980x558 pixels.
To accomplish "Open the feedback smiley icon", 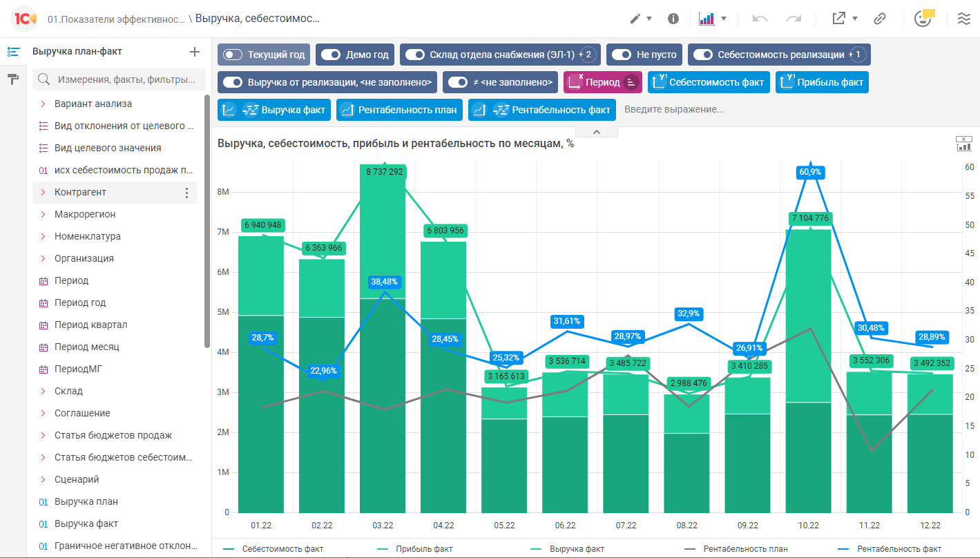I will click(x=923, y=18).
